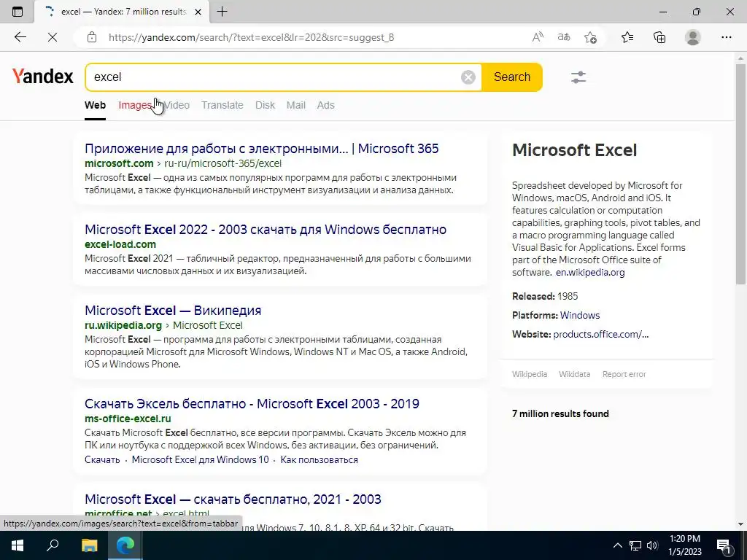747x560 pixels.
Task: Select the Web tab
Action: coord(96,105)
